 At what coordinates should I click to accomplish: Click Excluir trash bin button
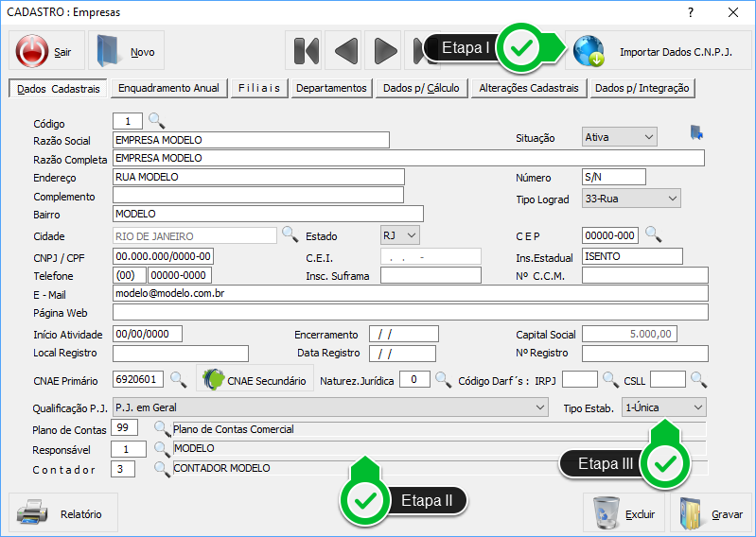pos(624,512)
